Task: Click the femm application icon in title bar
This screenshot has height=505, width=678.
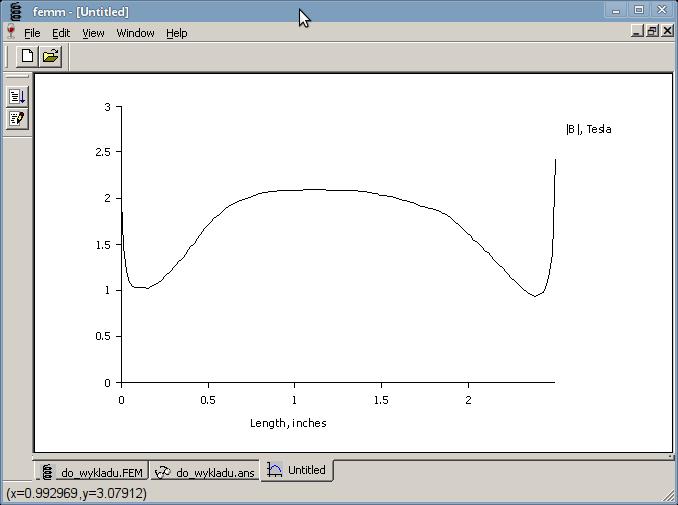Action: click(x=15, y=11)
